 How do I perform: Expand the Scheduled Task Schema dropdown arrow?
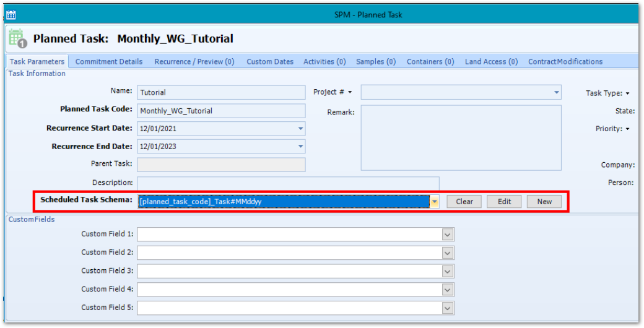click(435, 202)
